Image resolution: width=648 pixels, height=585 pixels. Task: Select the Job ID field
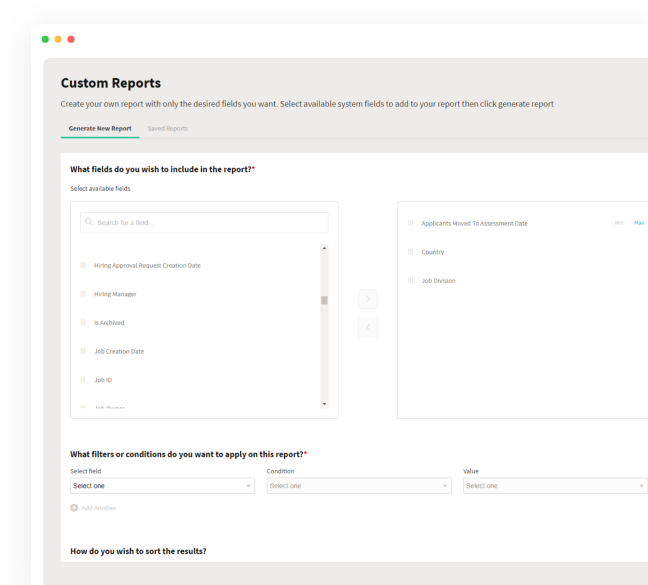click(103, 380)
